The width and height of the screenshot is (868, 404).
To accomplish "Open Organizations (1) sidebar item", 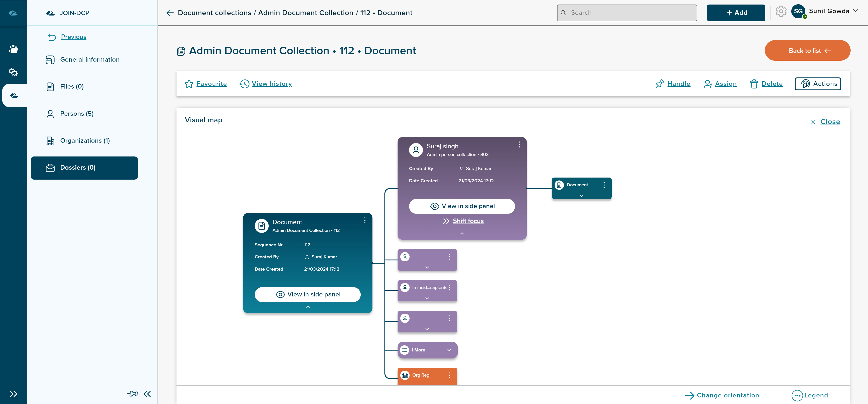I will coord(85,141).
